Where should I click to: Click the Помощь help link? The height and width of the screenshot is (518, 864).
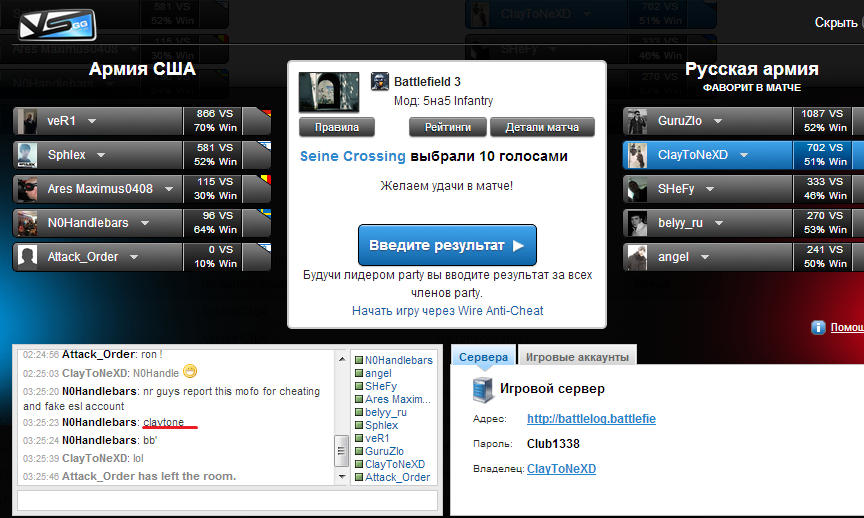coord(847,327)
